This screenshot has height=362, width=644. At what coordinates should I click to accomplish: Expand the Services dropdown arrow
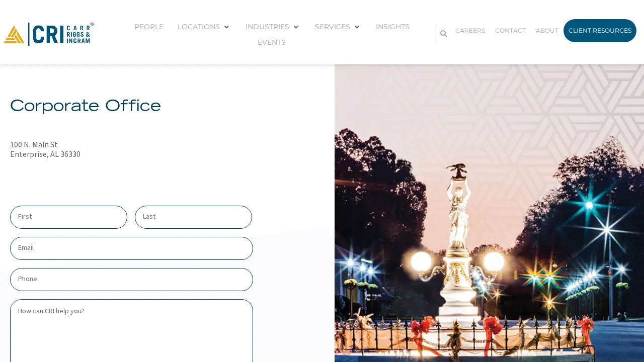[357, 27]
